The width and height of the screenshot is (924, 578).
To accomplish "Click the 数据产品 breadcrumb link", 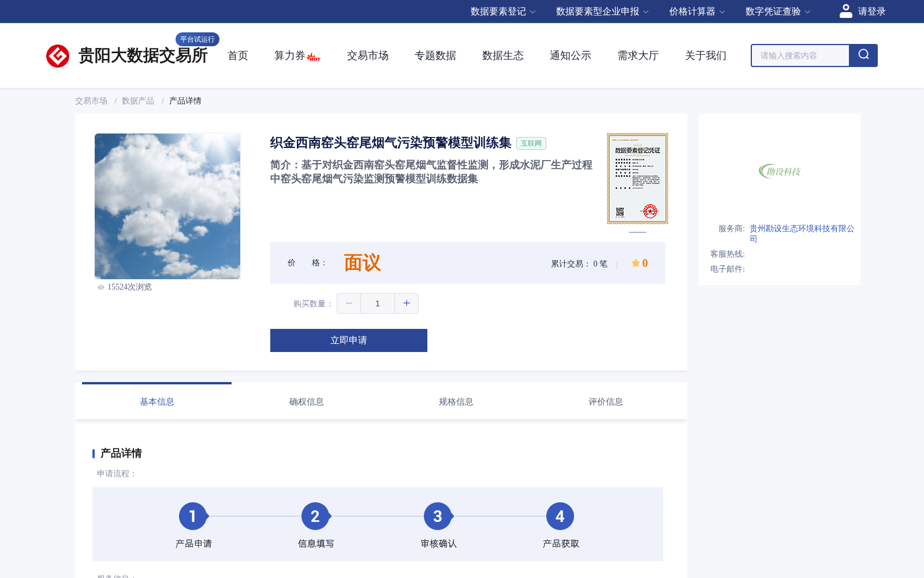I will [x=138, y=101].
